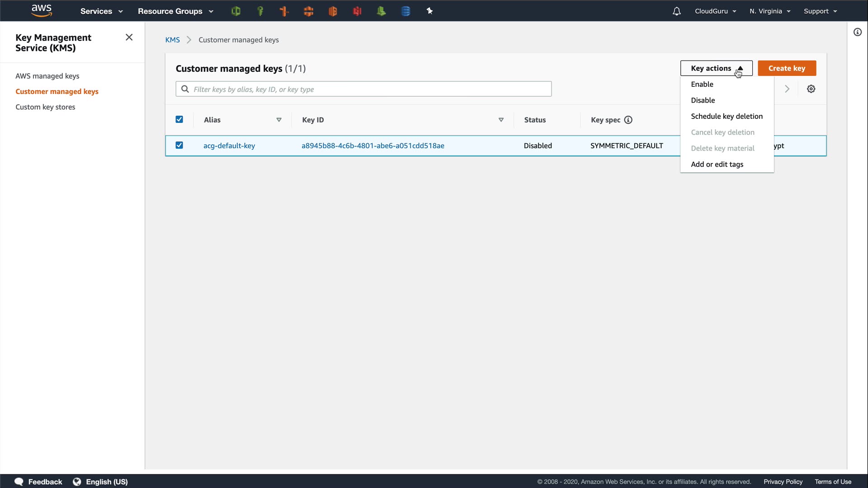Click the white pushpin icon in the top bar
Viewport: 868px width, 488px height.
tap(429, 11)
